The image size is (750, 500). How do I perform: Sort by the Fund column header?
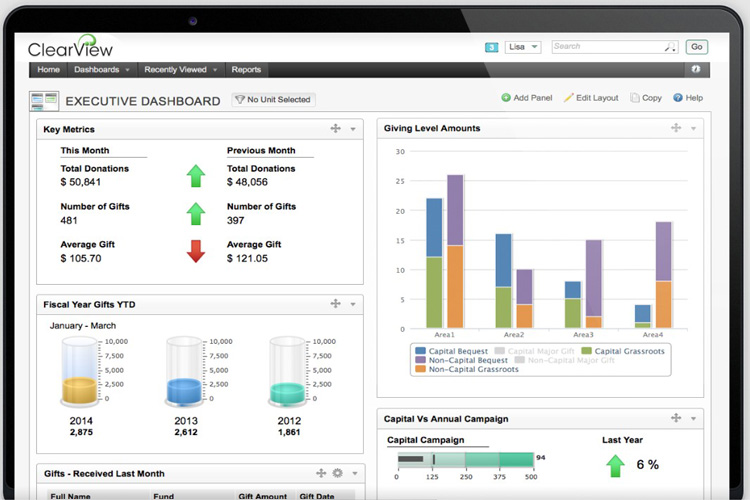pos(164,496)
